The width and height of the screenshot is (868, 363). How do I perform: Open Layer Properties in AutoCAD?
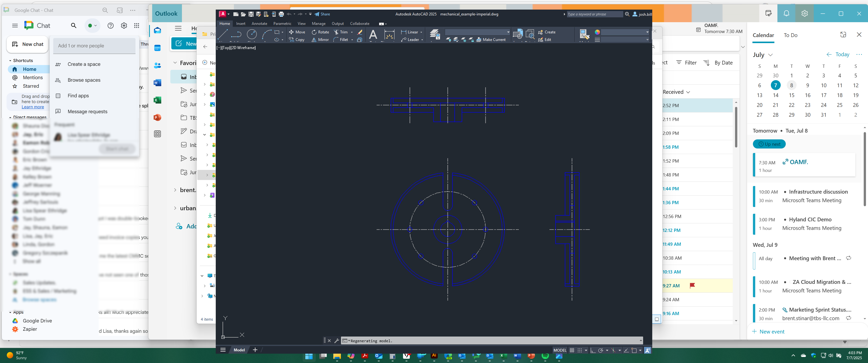[435, 35]
